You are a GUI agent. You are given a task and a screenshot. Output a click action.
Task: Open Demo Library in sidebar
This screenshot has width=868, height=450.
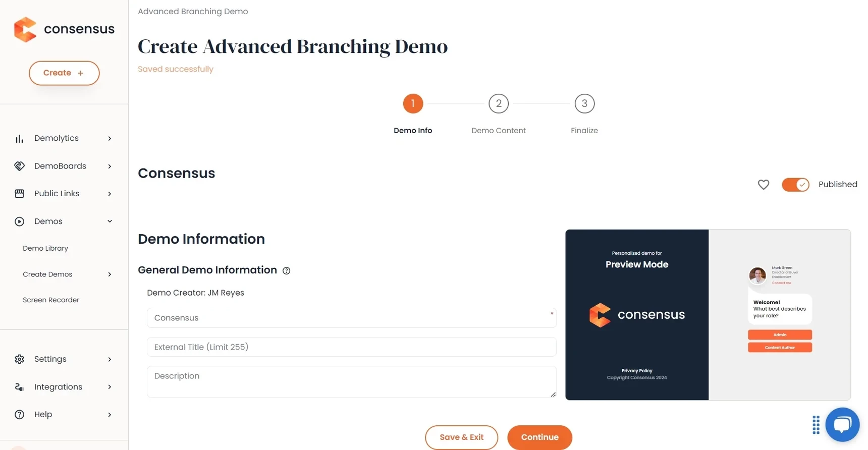click(45, 248)
